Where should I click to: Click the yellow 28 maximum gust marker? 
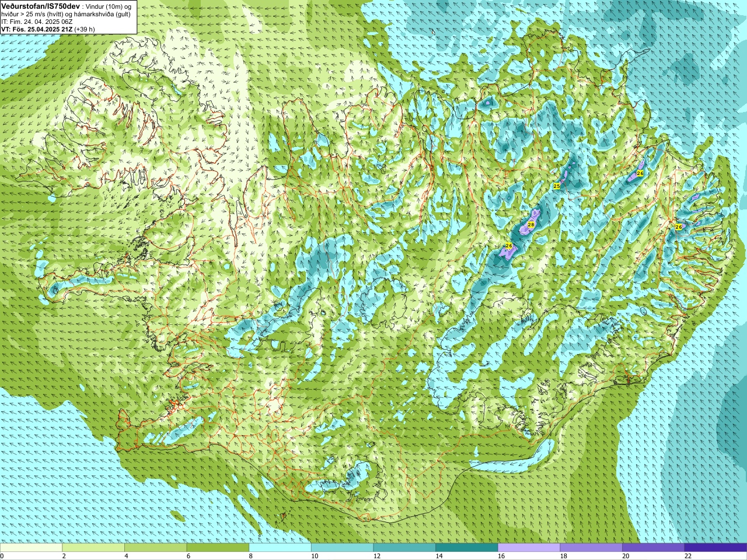531,225
